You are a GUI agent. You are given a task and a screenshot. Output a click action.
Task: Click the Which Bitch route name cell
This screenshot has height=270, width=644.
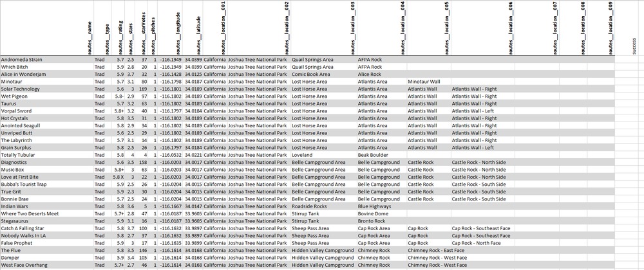coord(47,67)
